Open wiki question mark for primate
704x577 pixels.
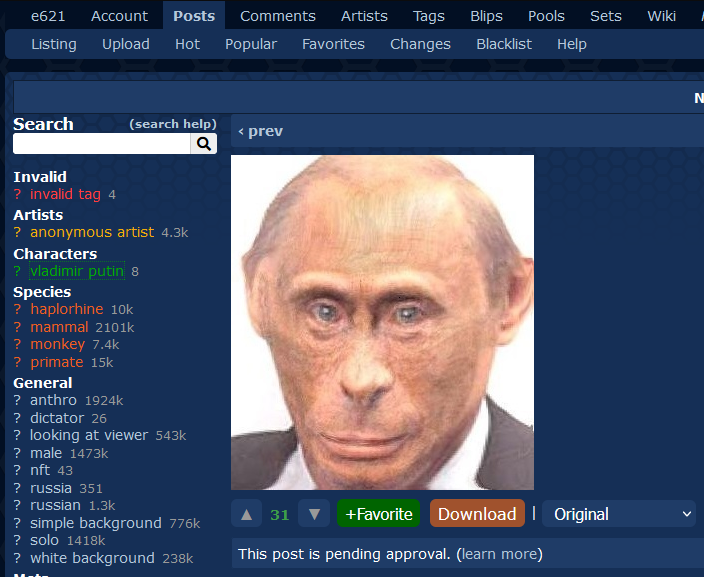(17, 362)
